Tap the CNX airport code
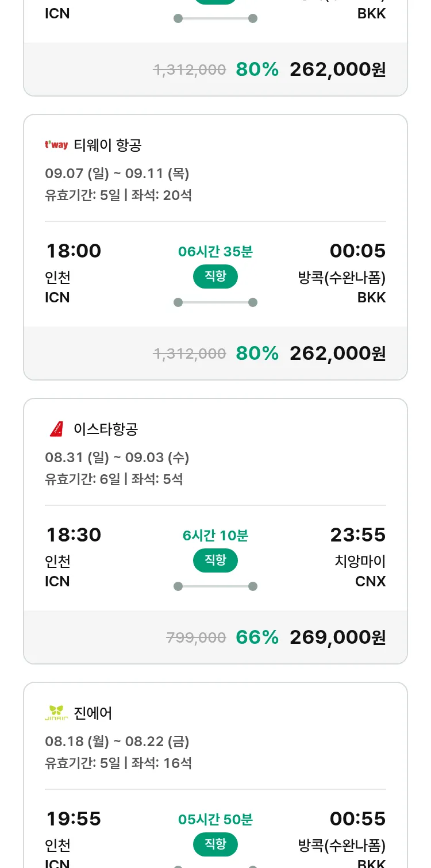 pos(371,581)
